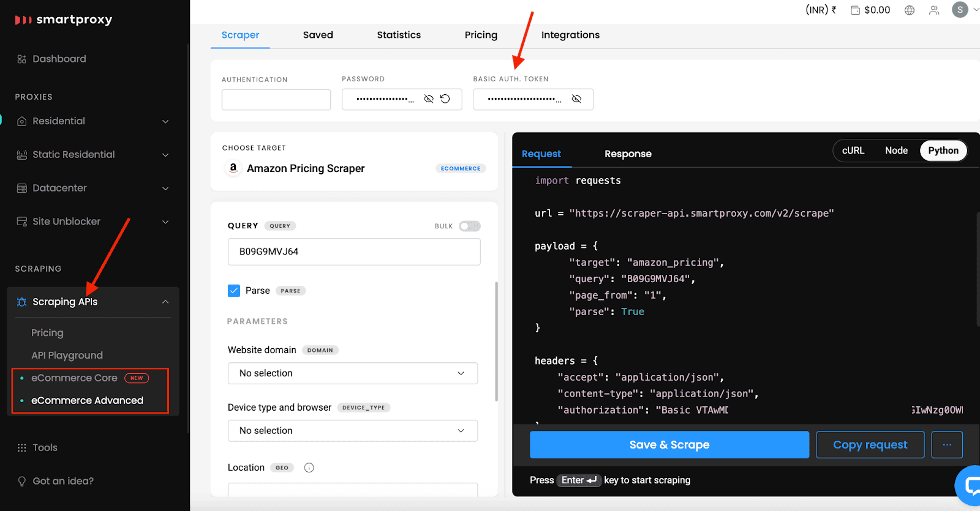Viewport: 980px width, 511px height.
Task: Open eCommerce Core in sidebar
Action: coord(74,378)
